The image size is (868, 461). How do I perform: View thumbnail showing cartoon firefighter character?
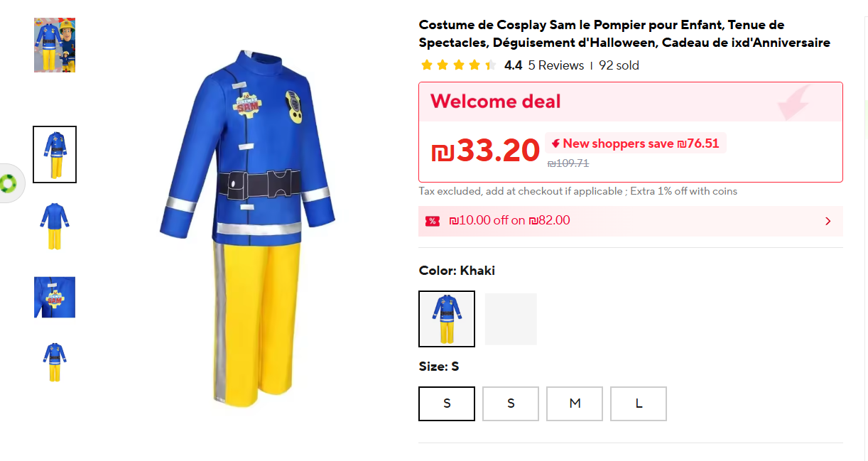click(55, 45)
